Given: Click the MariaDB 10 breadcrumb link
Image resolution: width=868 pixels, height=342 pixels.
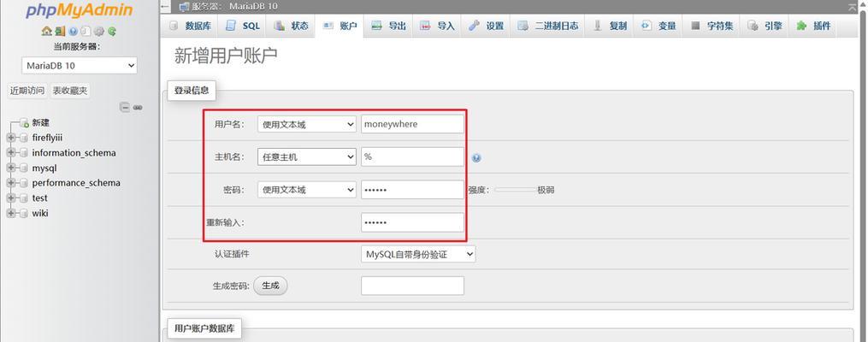Looking at the screenshot, I should point(253,7).
